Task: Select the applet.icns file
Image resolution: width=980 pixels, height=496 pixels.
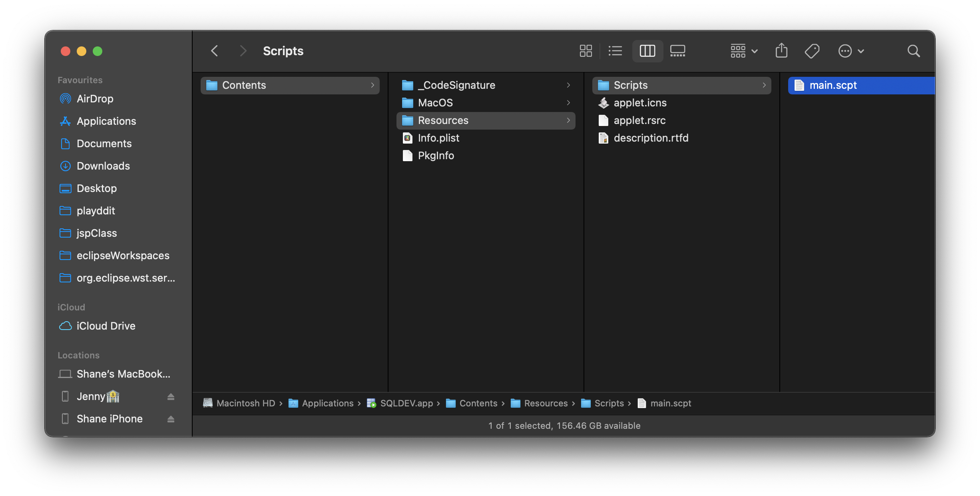Action: 639,103
